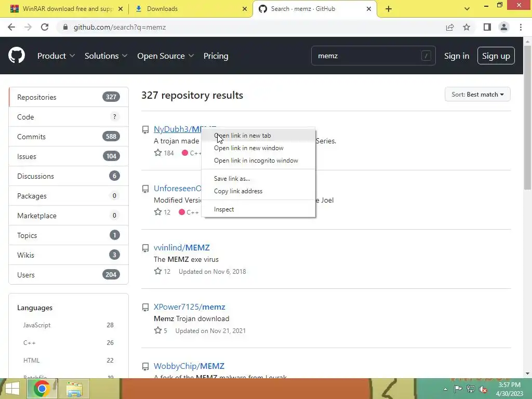The image size is (532, 399).
Task: Go back using browser back arrow
Action: (x=11, y=27)
